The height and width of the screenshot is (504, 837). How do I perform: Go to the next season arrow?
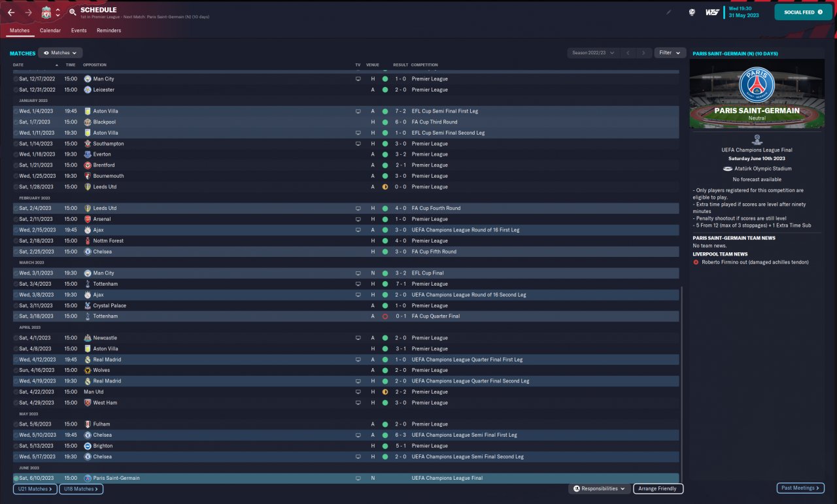pyautogui.click(x=644, y=53)
